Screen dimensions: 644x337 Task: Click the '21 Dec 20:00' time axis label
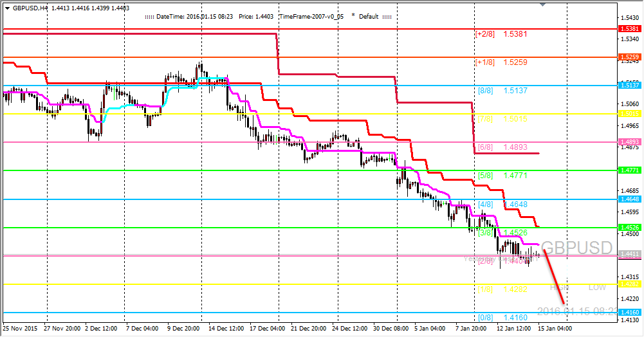[308, 329]
